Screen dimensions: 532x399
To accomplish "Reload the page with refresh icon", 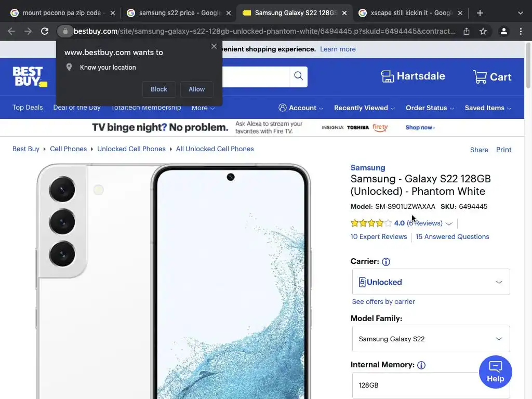I will point(45,31).
